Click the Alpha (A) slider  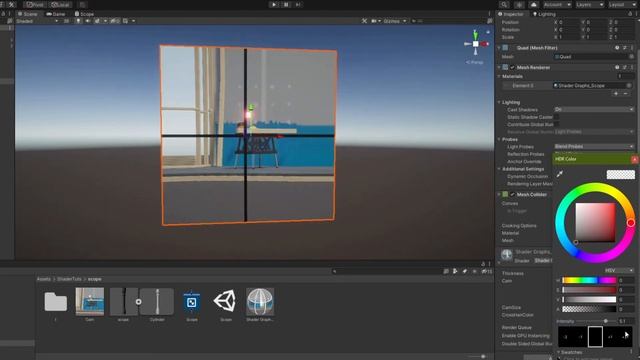pos(589,309)
